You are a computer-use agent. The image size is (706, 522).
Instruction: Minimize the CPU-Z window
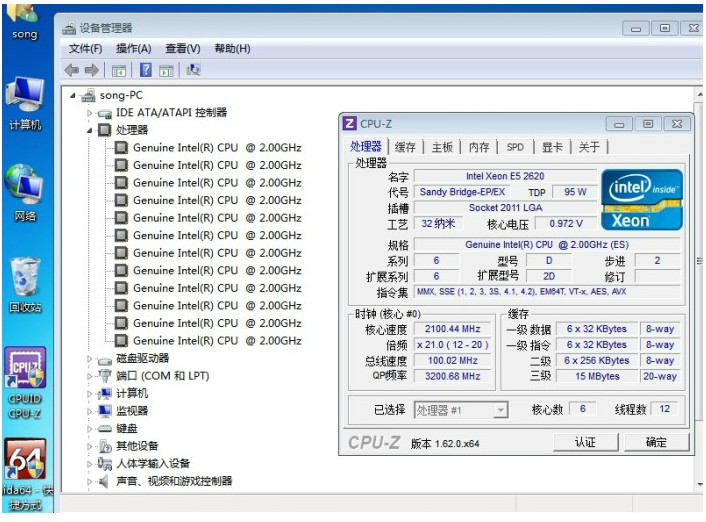tap(620, 124)
